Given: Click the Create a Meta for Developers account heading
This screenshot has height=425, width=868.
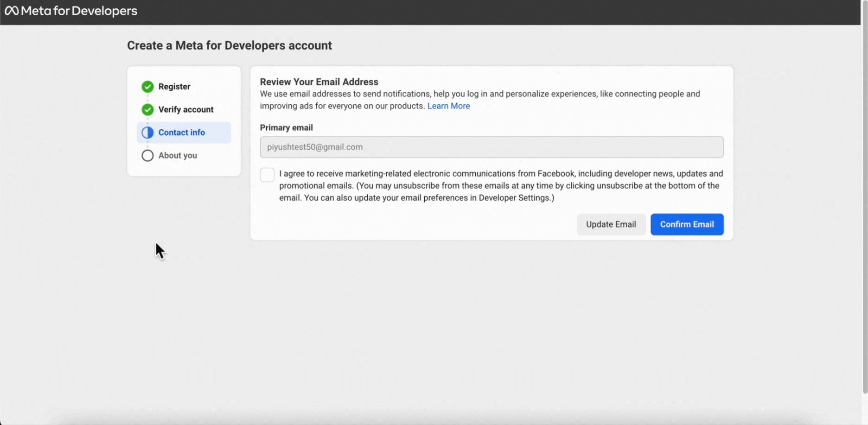Looking at the screenshot, I should click(230, 45).
